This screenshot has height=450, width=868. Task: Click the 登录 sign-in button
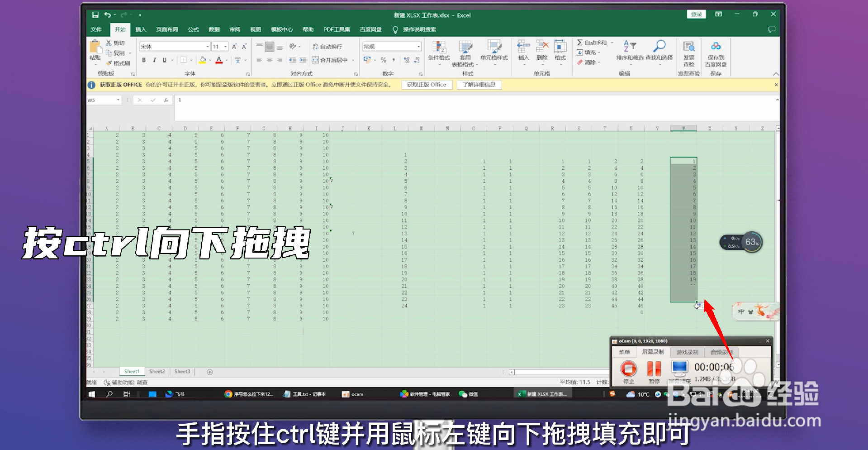click(x=696, y=14)
